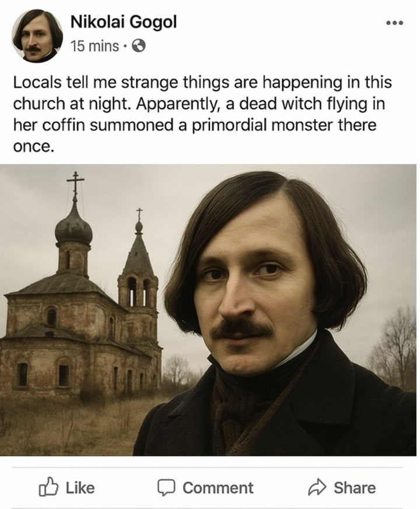Viewport: 420px width, 509px height.
Task: Click the "Share" text label
Action: click(355, 488)
